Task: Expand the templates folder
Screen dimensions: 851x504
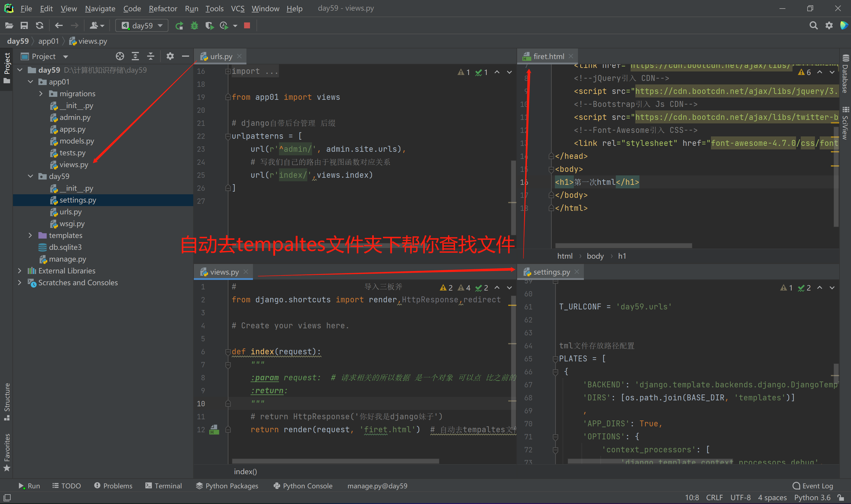Action: (x=31, y=235)
